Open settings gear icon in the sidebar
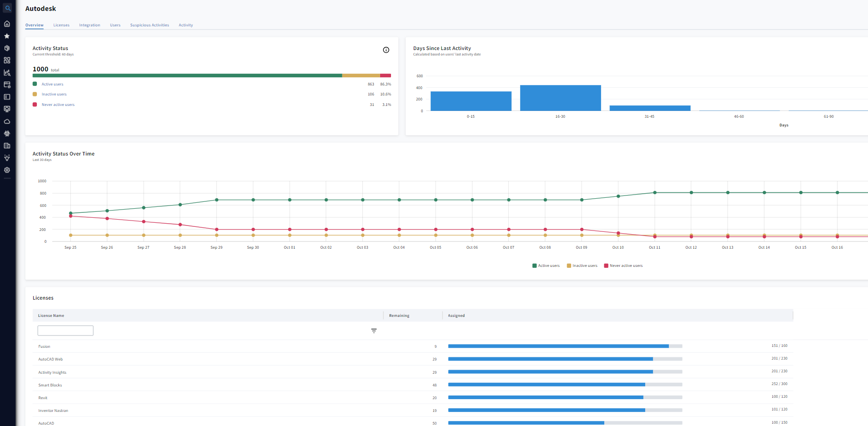 point(7,170)
